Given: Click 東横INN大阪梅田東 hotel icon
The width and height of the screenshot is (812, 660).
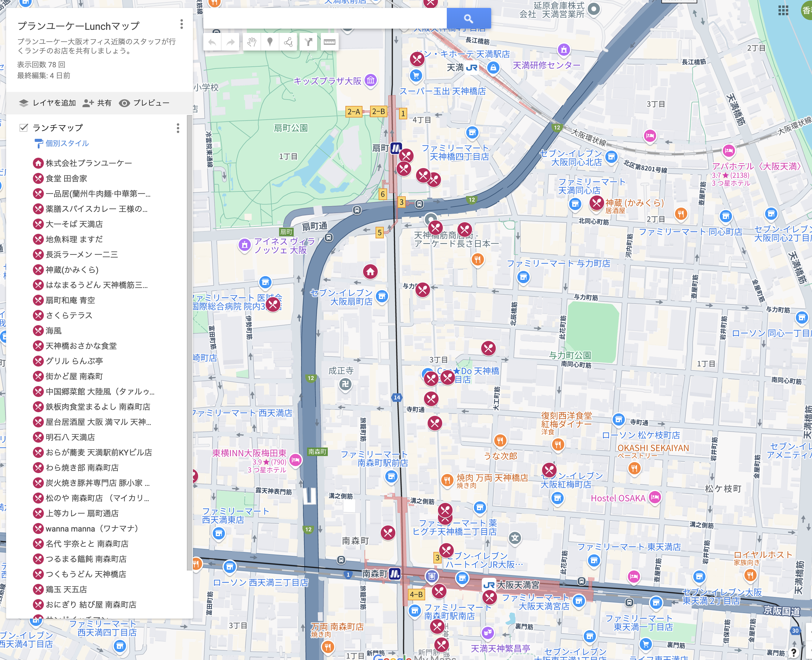Looking at the screenshot, I should pyautogui.click(x=296, y=460).
